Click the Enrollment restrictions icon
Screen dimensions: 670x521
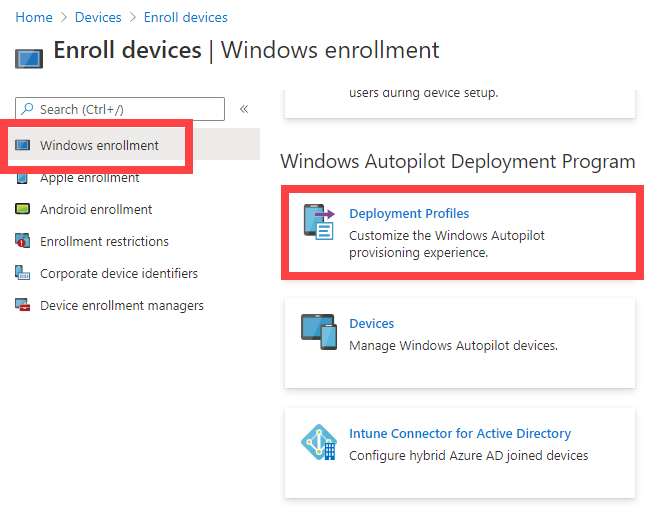point(22,242)
